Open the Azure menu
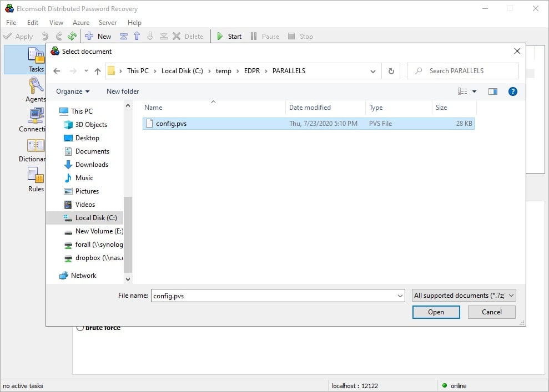The height and width of the screenshot is (392, 549). coord(81,22)
